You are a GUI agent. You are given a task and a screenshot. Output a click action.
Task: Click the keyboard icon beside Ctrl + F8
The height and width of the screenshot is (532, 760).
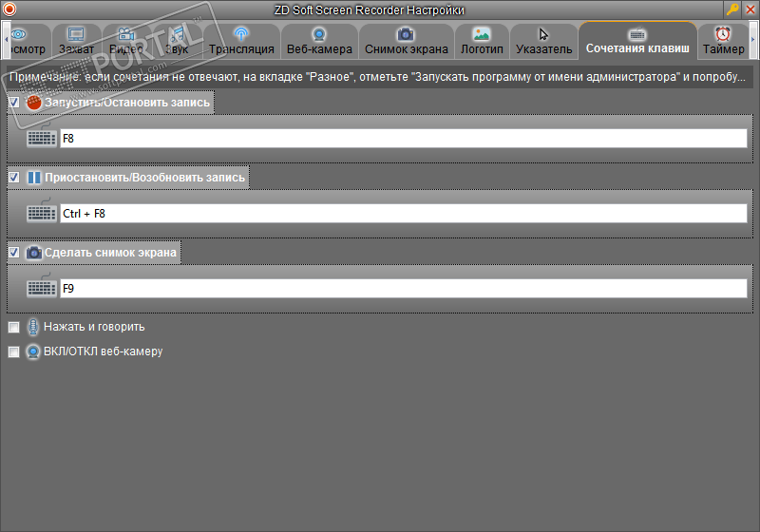(x=42, y=211)
